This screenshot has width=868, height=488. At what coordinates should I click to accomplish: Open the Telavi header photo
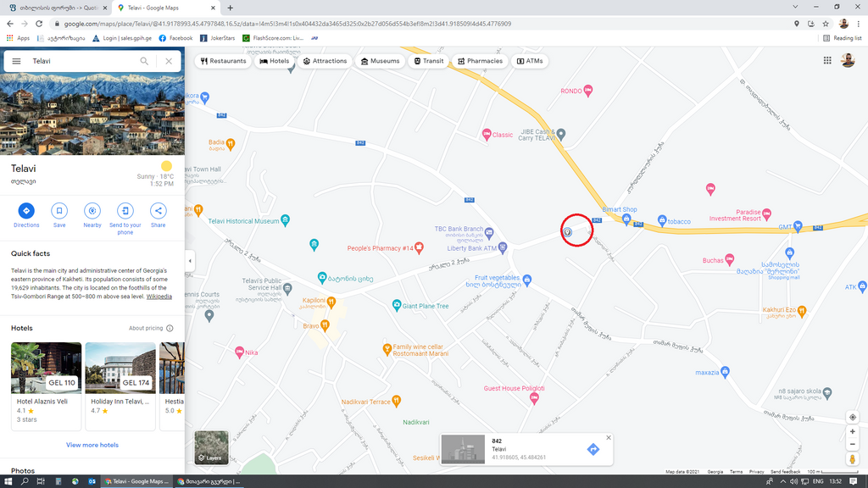click(x=92, y=114)
